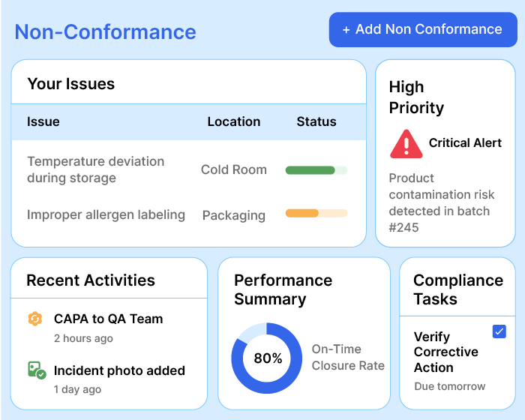
Task: Open Temperature deviation during storage issue
Action: click(x=95, y=169)
